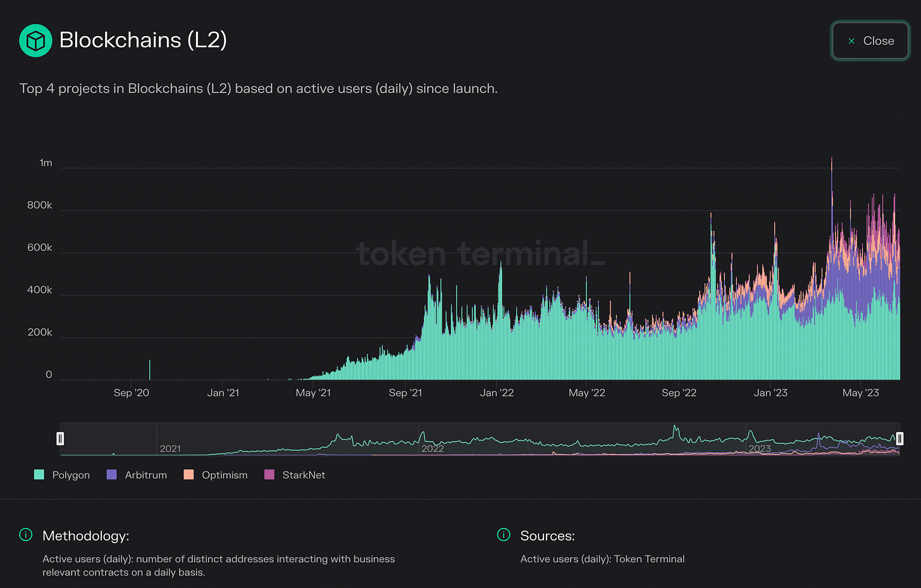Hide the Arbitrum series via its label
The image size is (921, 588).
[x=146, y=475]
